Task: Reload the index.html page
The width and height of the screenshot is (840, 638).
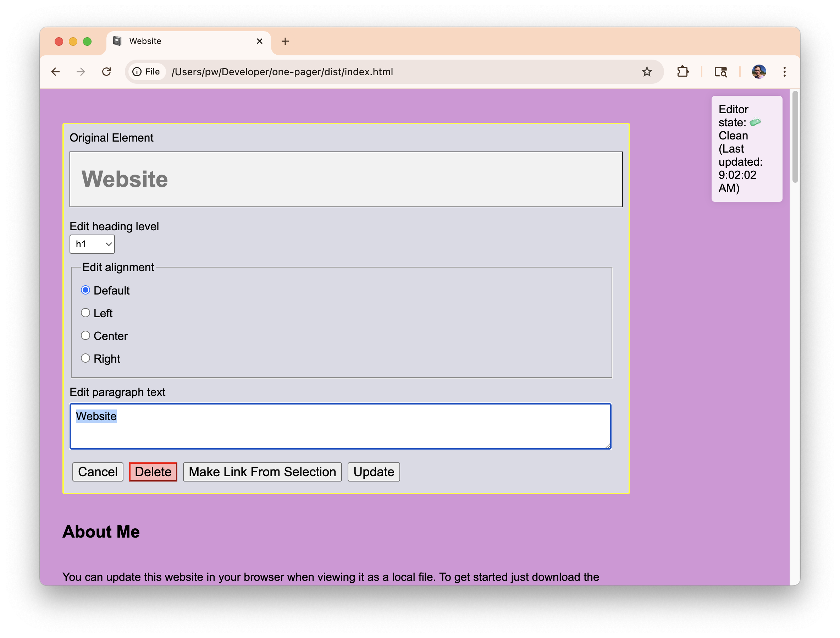Action: click(x=107, y=71)
